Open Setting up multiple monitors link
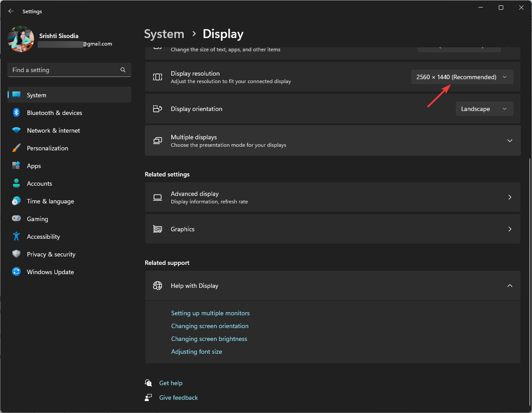Screen dimensions: 532x413 [x=210, y=313]
